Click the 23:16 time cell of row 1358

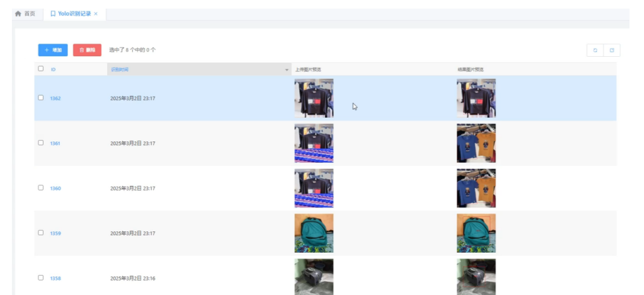[133, 278]
